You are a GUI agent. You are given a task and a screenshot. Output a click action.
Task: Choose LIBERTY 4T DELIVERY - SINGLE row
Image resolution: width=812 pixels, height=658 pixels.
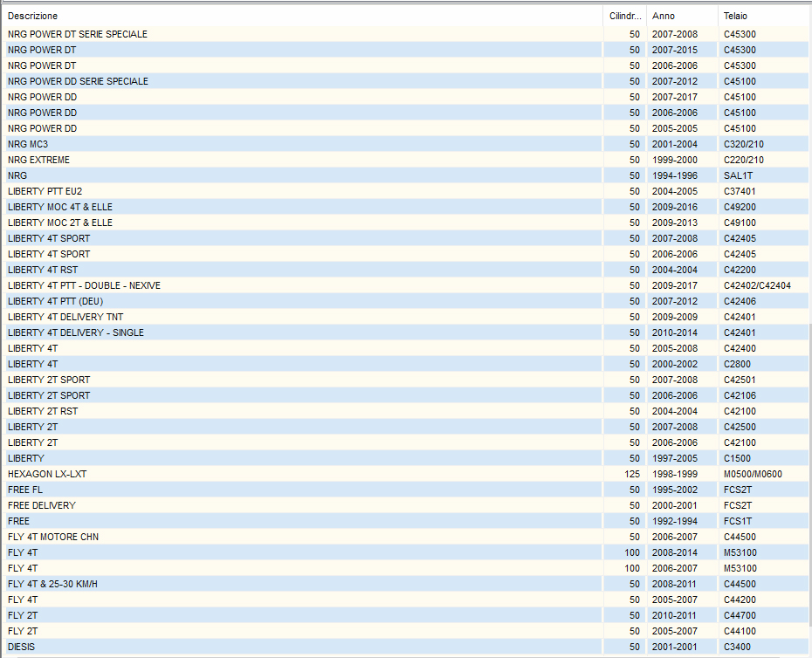tap(405, 332)
